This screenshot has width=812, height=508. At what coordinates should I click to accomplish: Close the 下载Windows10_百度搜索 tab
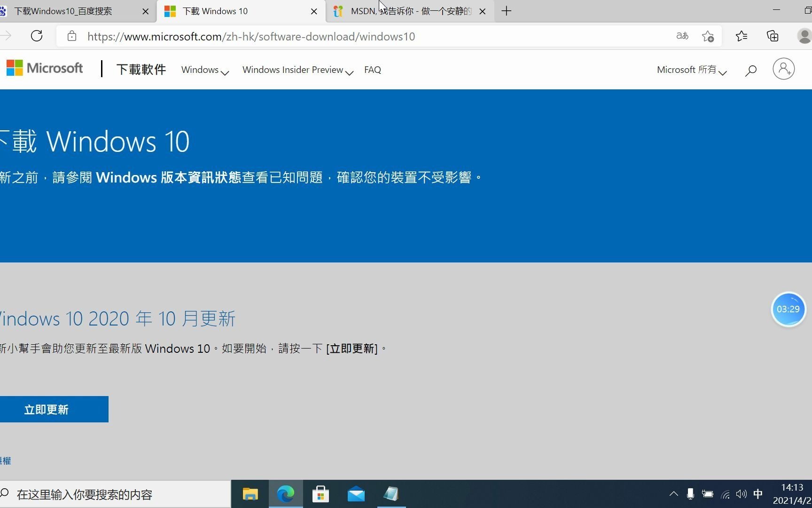146,11
